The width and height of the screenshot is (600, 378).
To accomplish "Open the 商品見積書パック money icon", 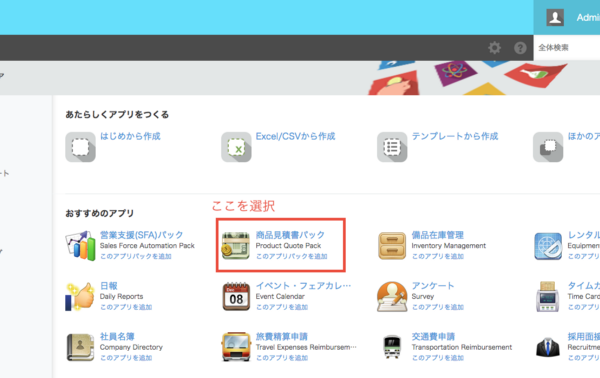I will pyautogui.click(x=236, y=245).
